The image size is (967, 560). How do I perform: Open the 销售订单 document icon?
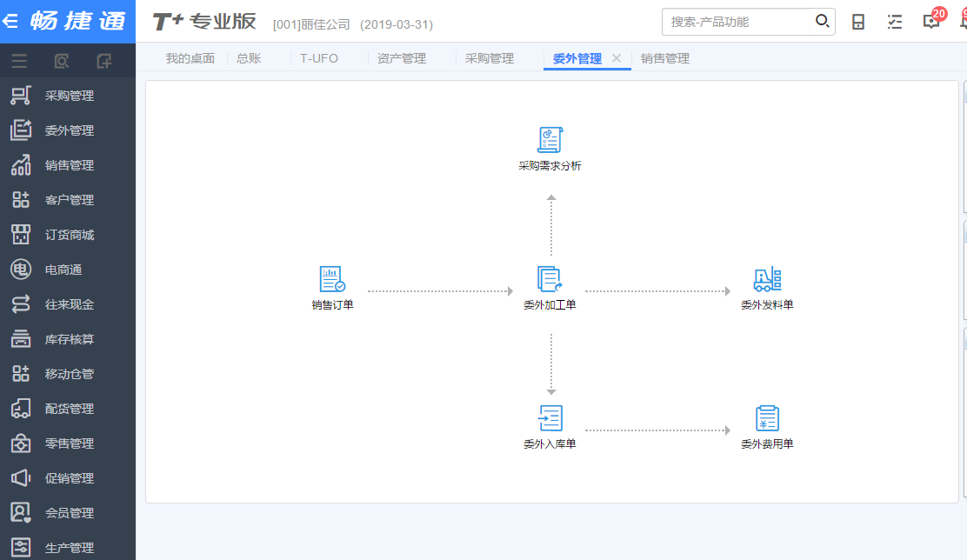tap(332, 280)
